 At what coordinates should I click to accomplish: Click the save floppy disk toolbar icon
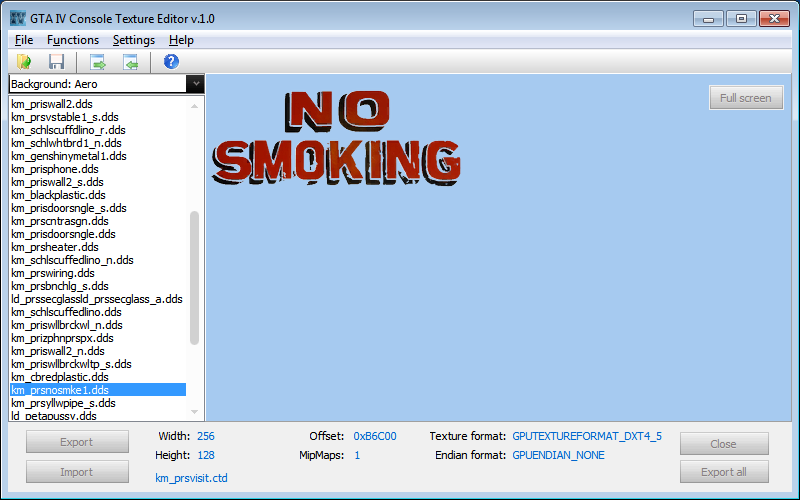pos(57,62)
